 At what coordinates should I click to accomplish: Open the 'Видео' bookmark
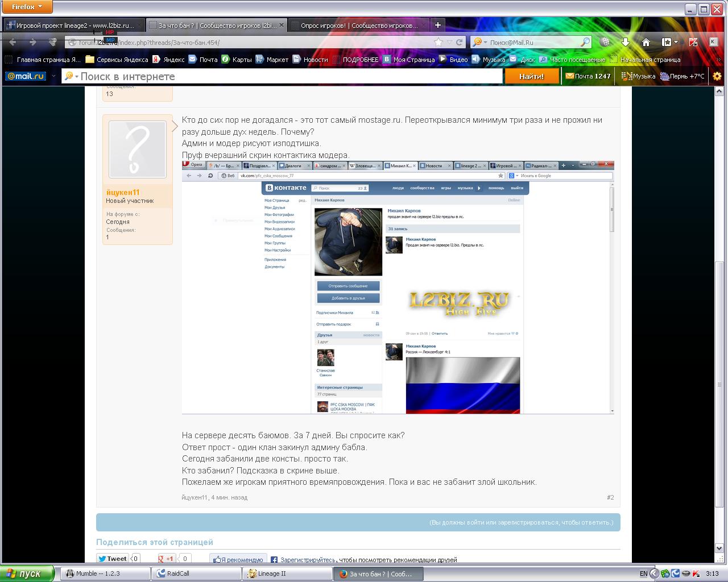pos(453,59)
